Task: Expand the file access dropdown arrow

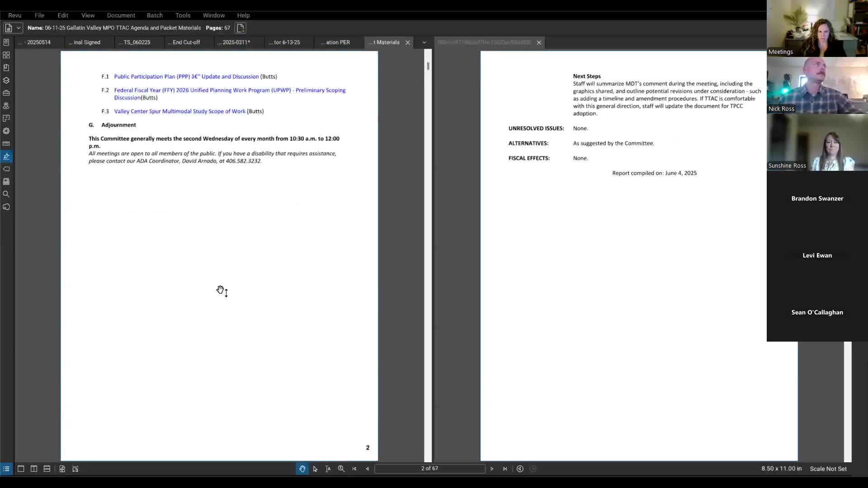Action: pos(19,28)
